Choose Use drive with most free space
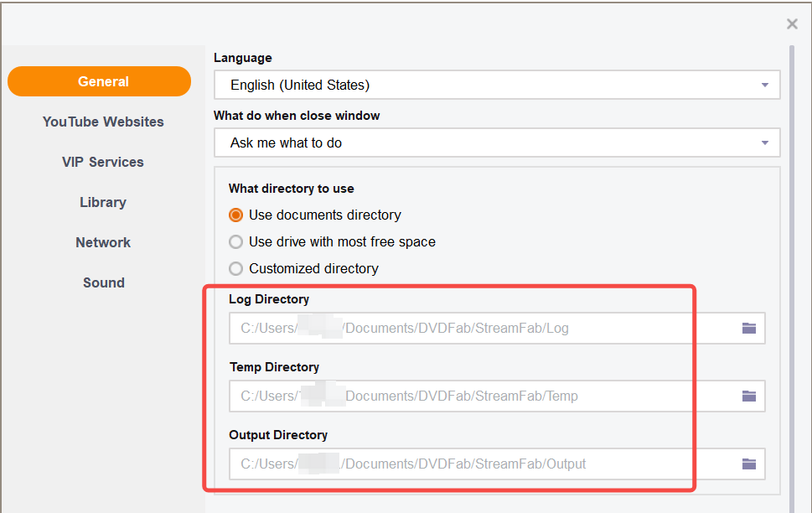Image resolution: width=812 pixels, height=513 pixels. (236, 241)
